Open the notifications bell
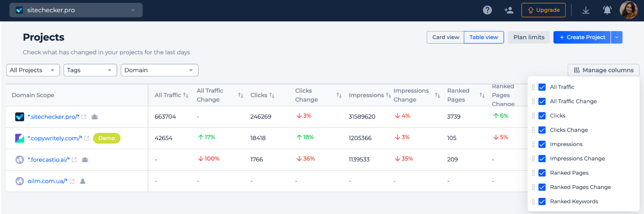 pos(607,10)
